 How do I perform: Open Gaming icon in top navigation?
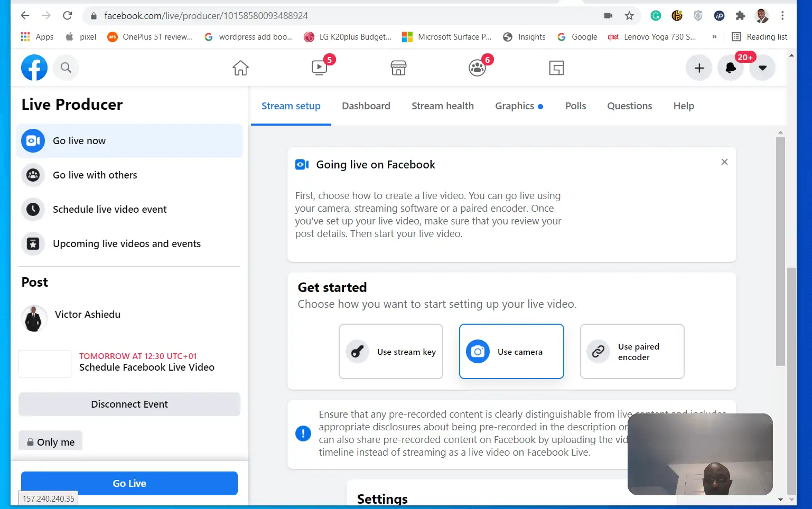click(x=556, y=68)
